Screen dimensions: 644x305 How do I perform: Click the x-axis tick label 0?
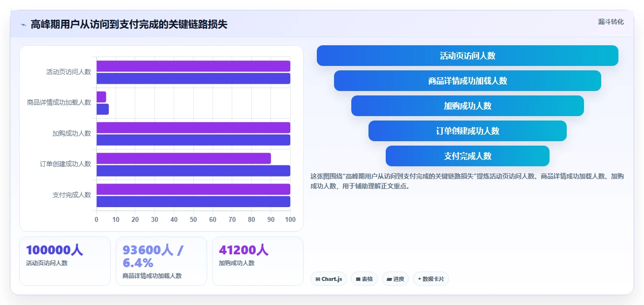[96, 219]
